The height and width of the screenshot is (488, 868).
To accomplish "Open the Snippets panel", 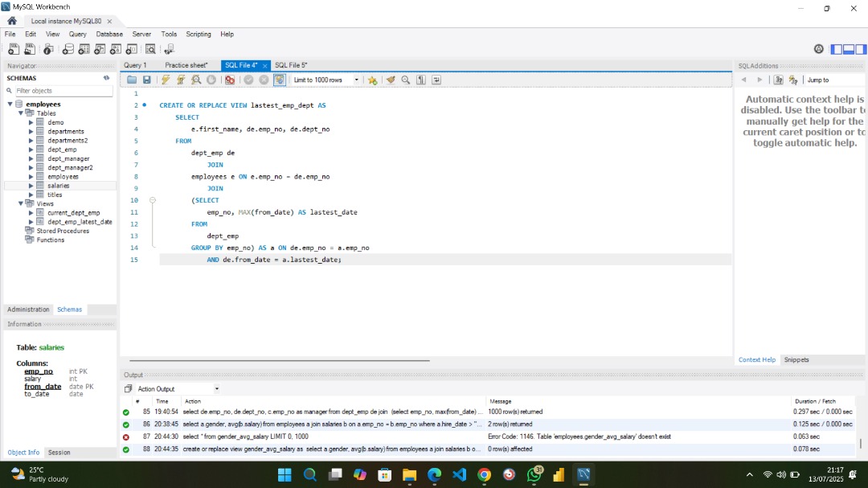I will pos(796,359).
